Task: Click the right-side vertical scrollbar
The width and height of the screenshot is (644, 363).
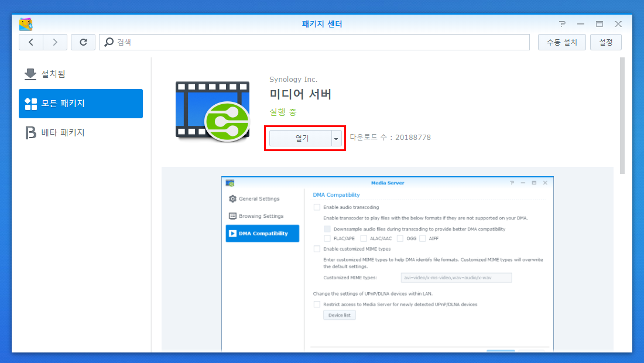Action: (x=622, y=116)
